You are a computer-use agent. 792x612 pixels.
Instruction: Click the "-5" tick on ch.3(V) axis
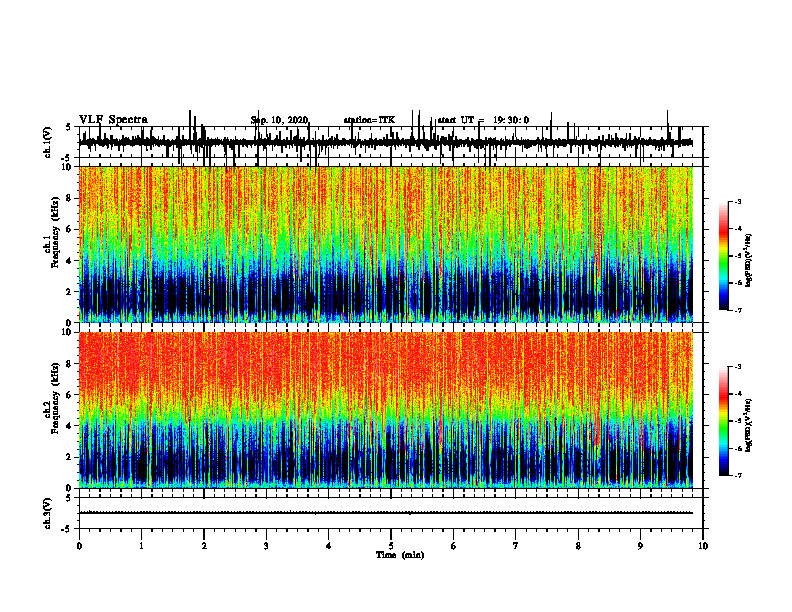(67, 529)
